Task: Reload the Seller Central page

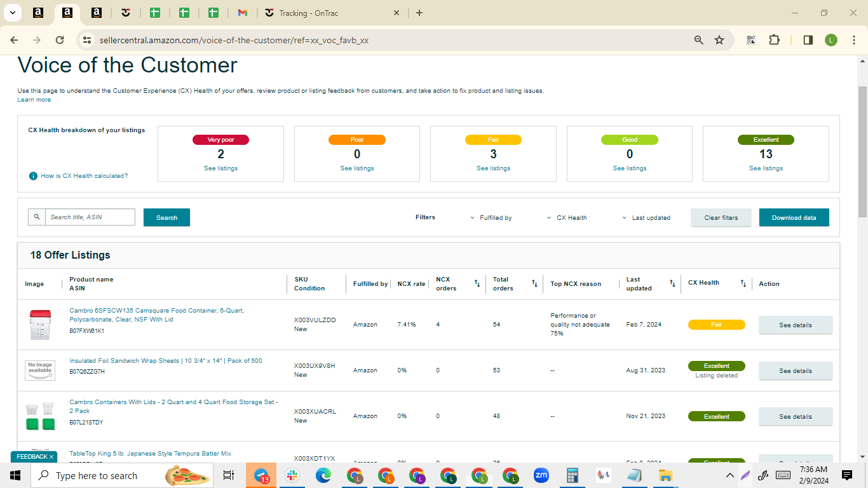Action: tap(60, 40)
